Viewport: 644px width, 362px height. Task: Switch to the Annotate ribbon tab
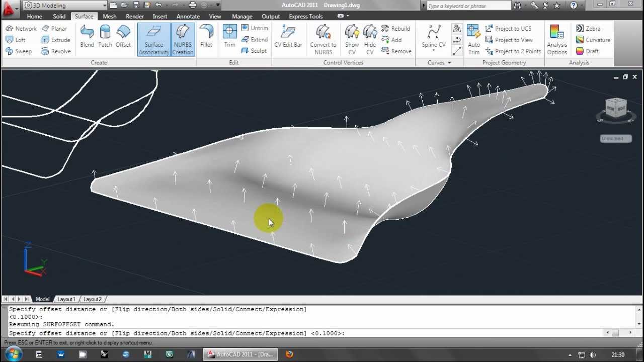[x=188, y=17]
